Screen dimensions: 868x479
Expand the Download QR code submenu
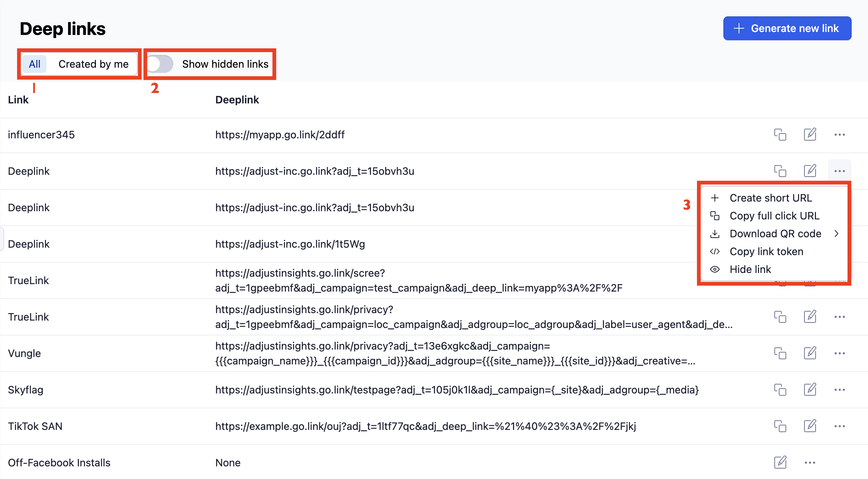tap(775, 234)
